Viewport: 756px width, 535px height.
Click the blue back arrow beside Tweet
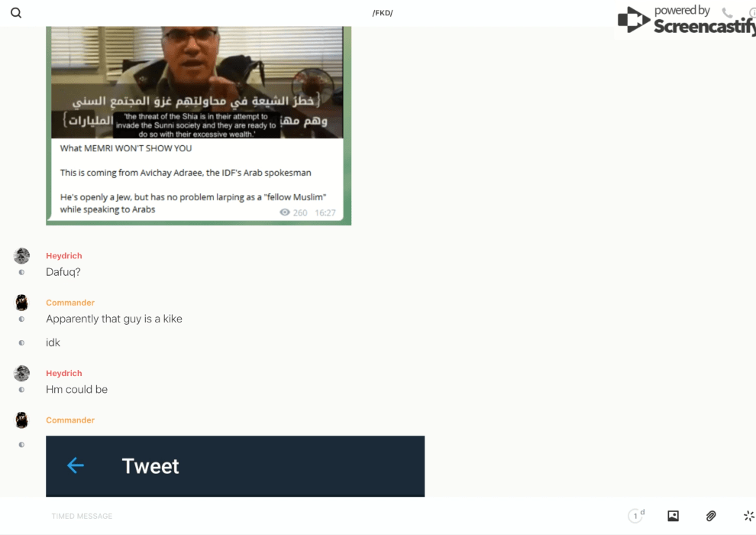(75, 465)
